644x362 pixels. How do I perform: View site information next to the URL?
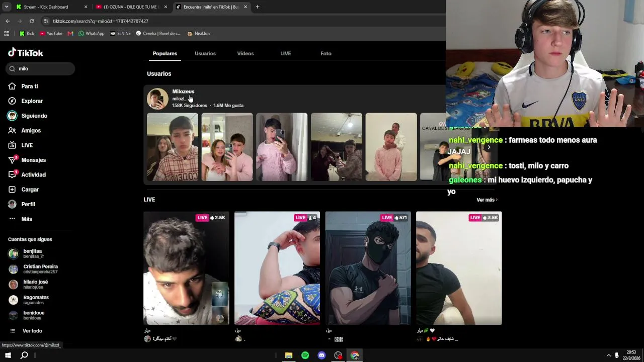[46, 21]
